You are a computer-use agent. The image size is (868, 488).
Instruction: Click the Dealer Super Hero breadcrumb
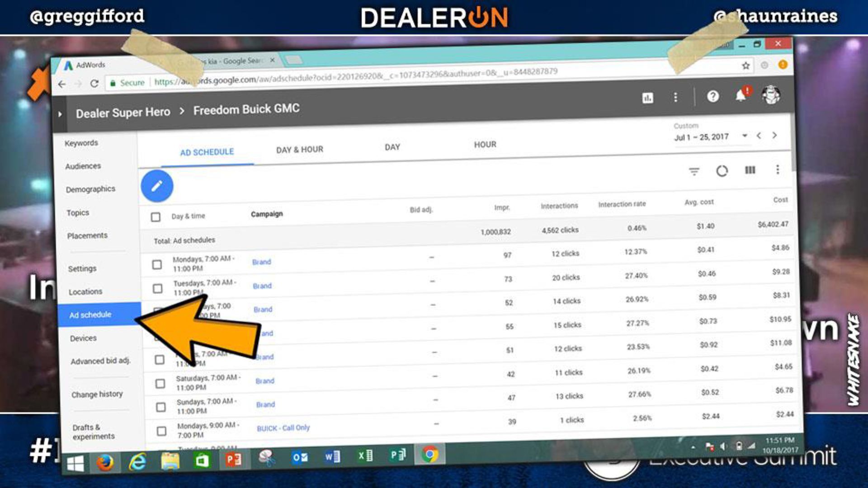point(123,113)
